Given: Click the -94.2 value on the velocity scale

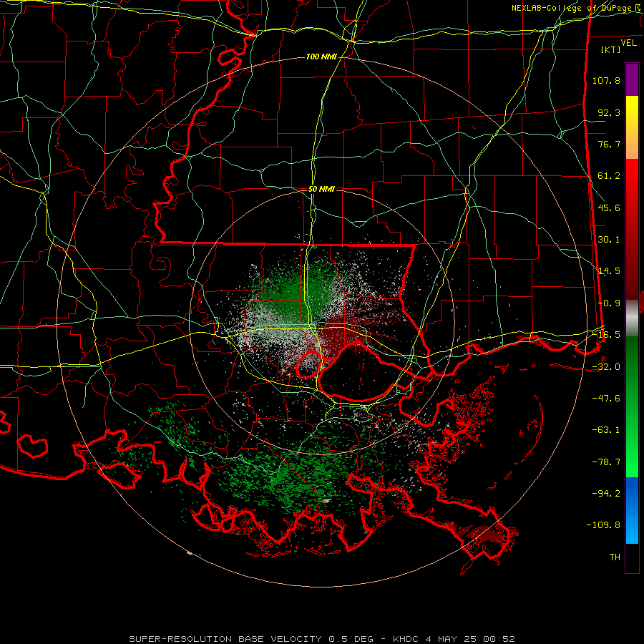Looking at the screenshot, I should point(606,493).
